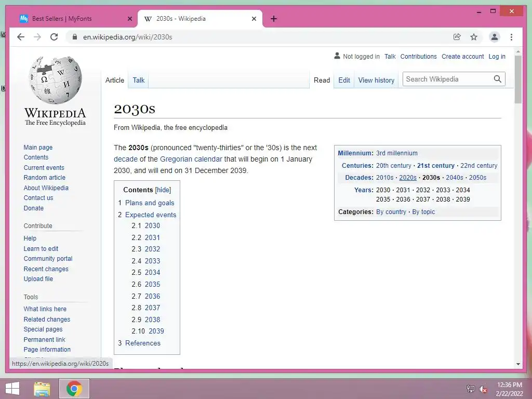This screenshot has height=399, width=532.
Task: Click the scrollbar down arrow
Action: click(x=518, y=364)
